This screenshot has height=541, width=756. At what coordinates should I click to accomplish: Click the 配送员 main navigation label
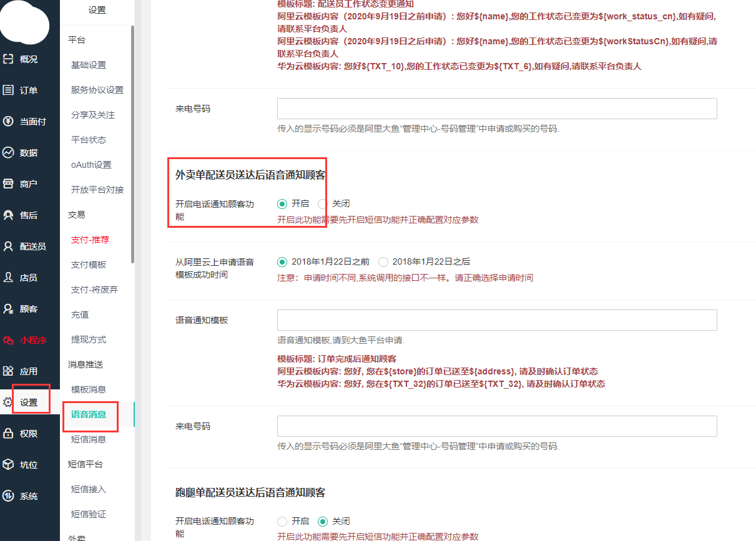[33, 246]
